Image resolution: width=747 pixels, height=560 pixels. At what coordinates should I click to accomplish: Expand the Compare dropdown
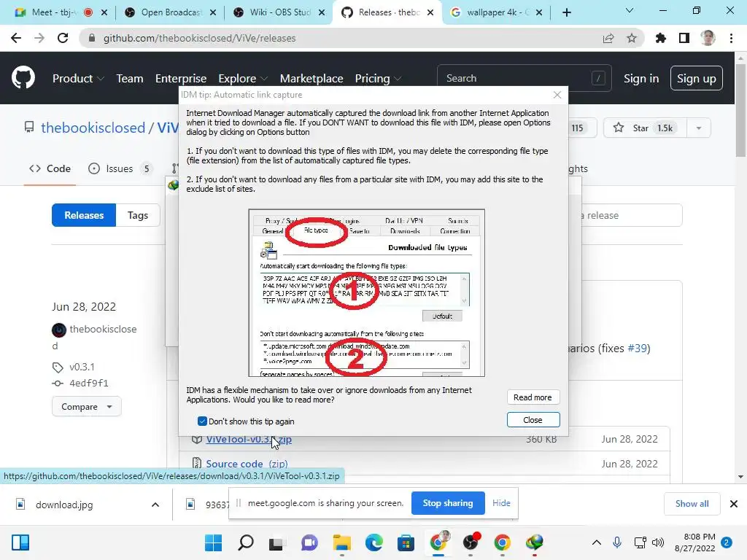pyautogui.click(x=87, y=407)
